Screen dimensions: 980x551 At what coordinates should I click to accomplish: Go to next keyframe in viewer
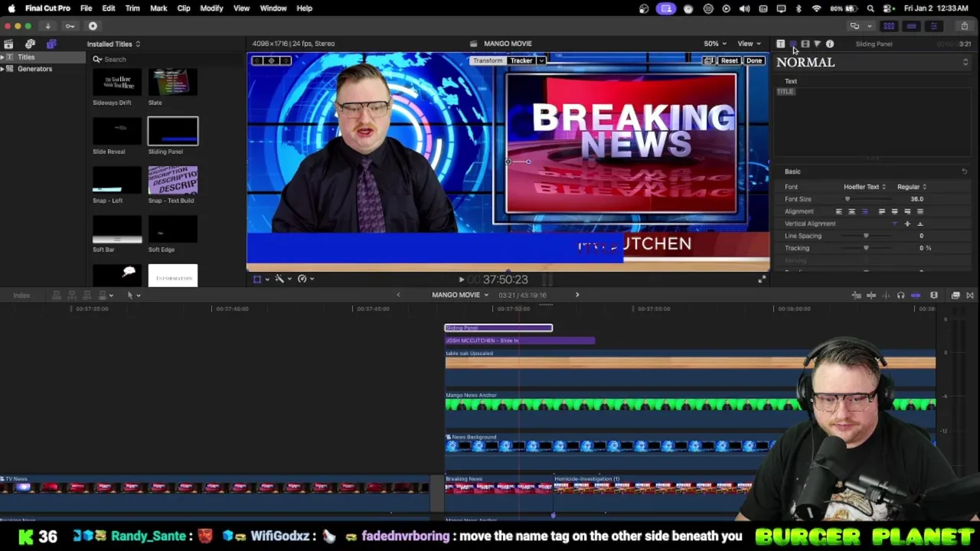coord(284,60)
